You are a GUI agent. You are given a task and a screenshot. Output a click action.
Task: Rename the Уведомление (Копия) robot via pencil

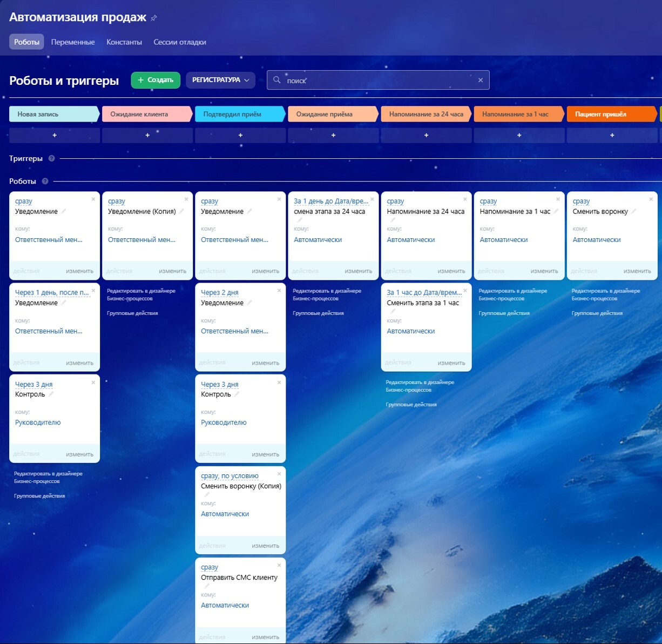point(181,211)
